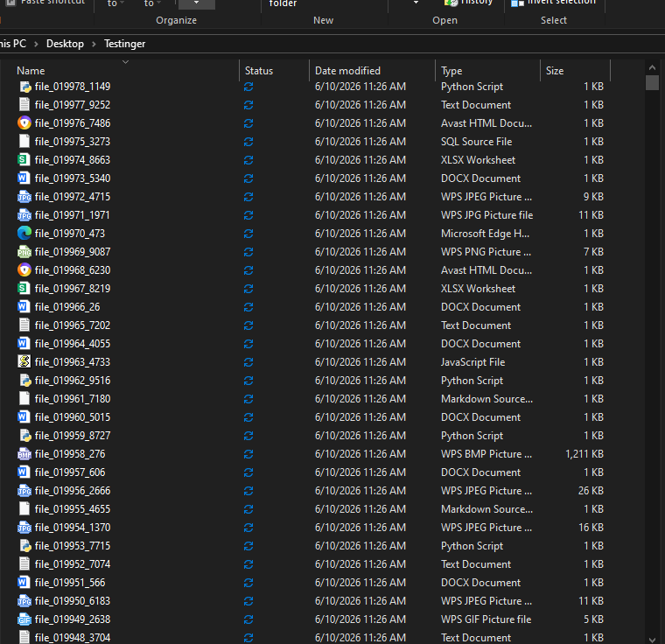The image size is (665, 644).
Task: Click GIF icon of file_019949_2638
Action: pos(24,619)
